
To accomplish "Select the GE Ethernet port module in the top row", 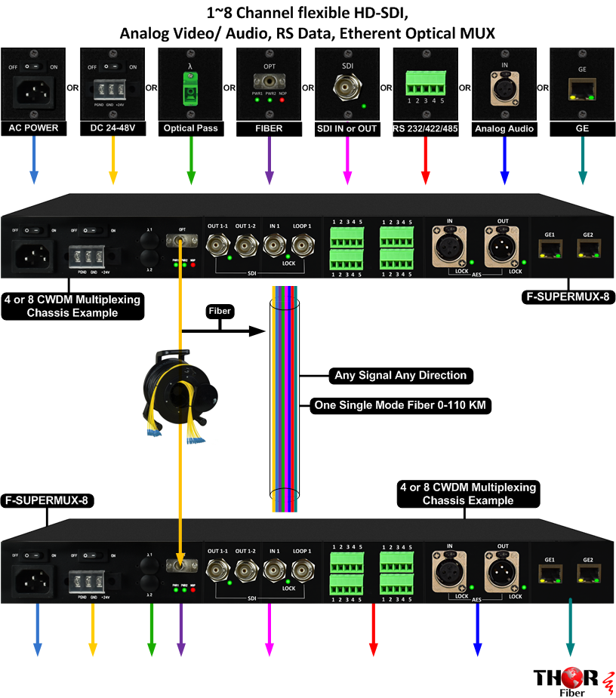I will [582, 91].
